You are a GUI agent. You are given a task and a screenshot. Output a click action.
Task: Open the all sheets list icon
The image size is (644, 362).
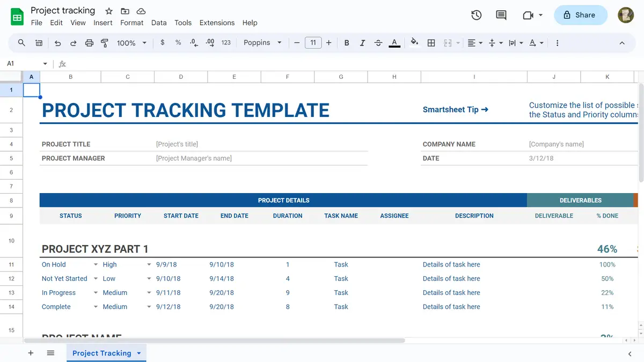(x=50, y=353)
